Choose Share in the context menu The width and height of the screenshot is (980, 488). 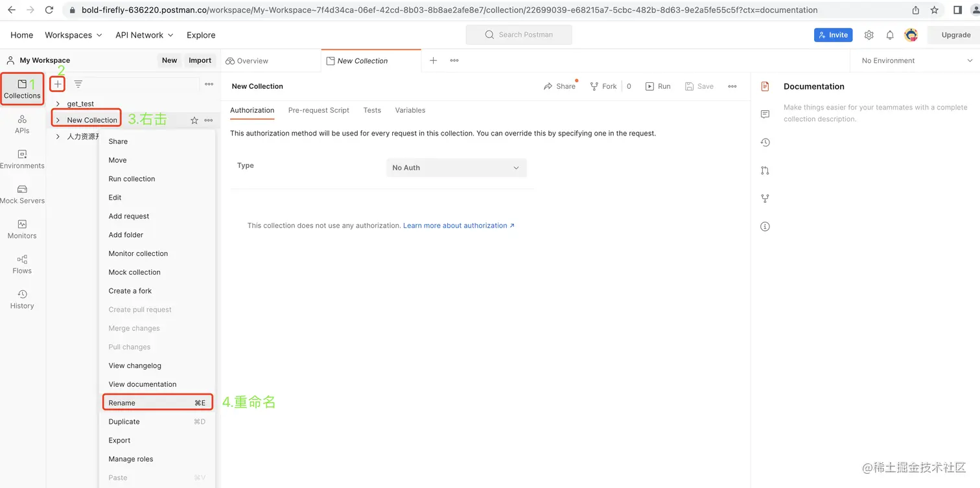coord(157,141)
